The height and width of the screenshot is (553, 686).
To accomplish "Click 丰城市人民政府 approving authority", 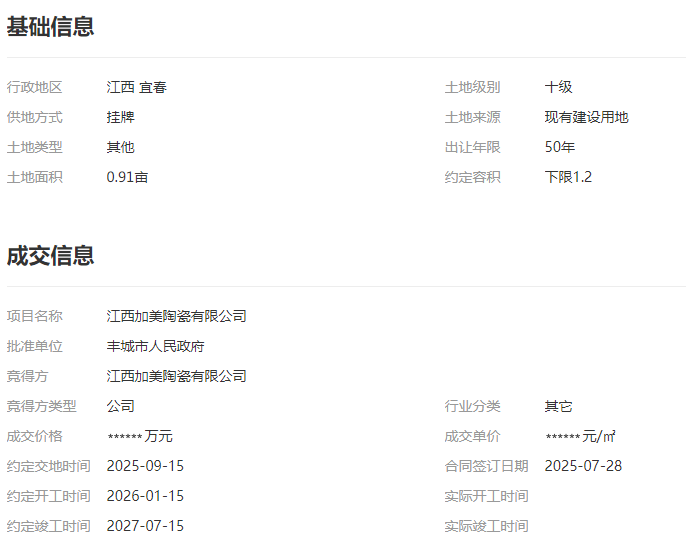I will point(156,346).
